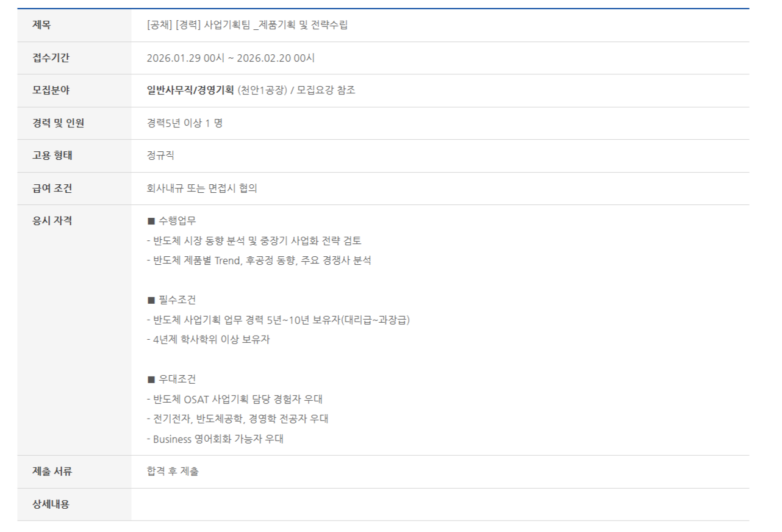Click the 4년제 학사학위 이상 보유자 line
The image size is (782, 532).
[208, 340]
